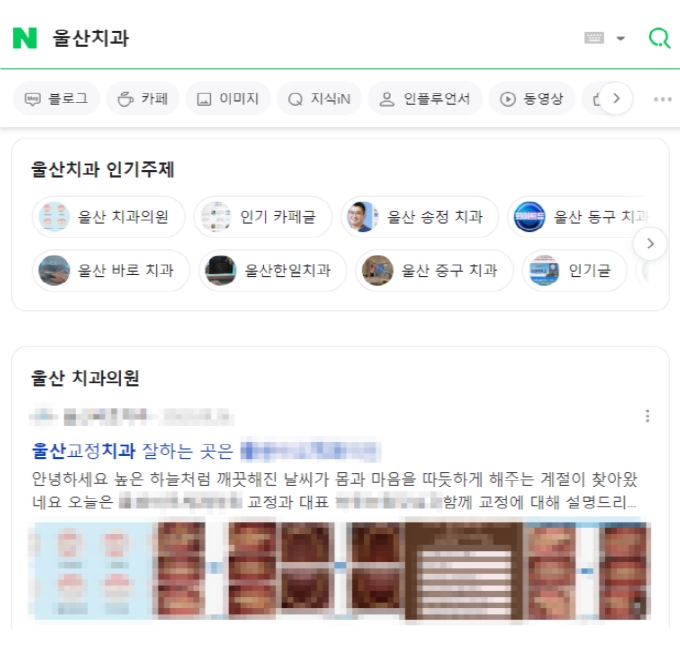Select the 지식iN tab
Viewport: 680px width, 655px height.
(x=319, y=99)
